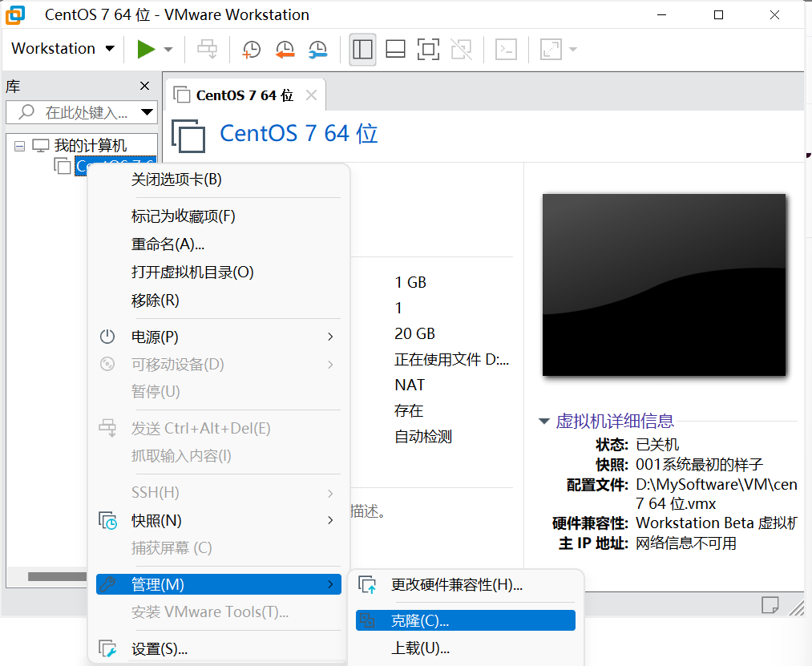812x666 pixels.
Task: Switch to the CentOS 7 64 位 tab
Action: pos(244,95)
